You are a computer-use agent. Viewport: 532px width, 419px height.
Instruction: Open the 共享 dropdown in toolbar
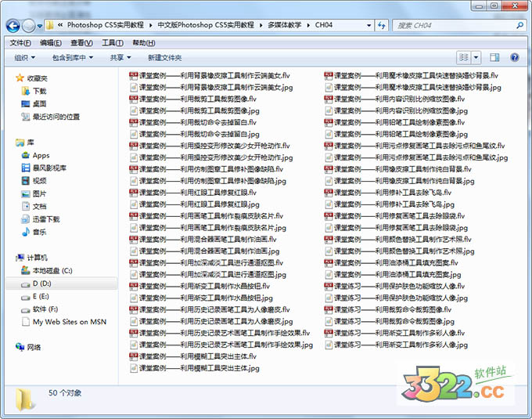(x=120, y=57)
